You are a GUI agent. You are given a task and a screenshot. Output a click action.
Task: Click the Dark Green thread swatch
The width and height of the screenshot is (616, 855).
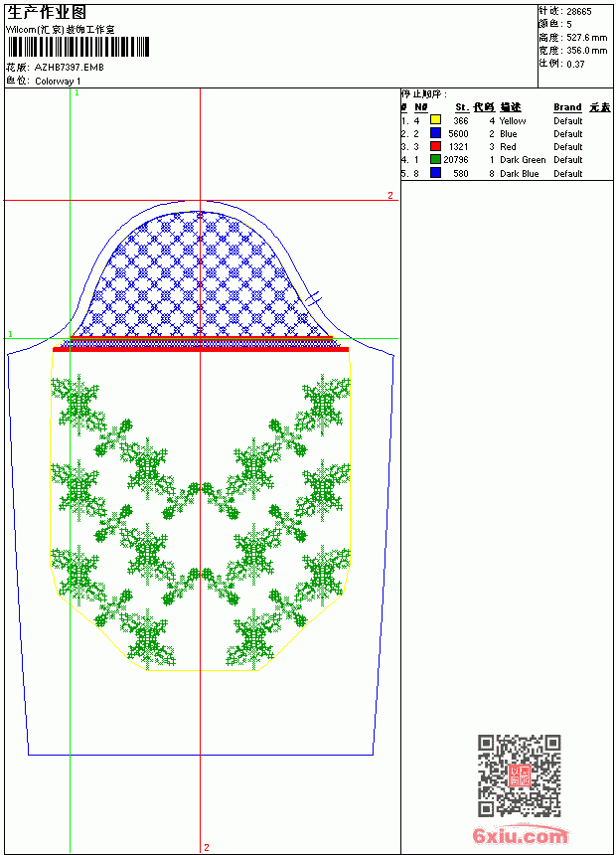pos(435,159)
